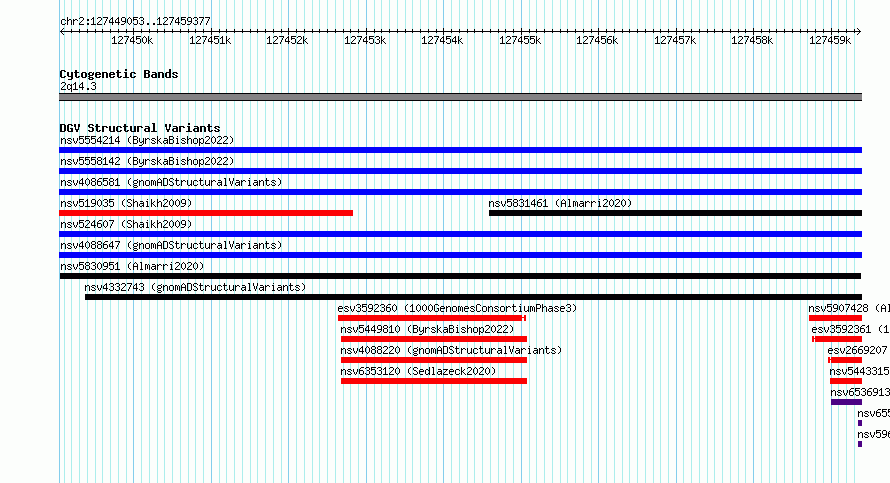Select the esv2669207 variant label
Image resolution: width=890 pixels, height=483 pixels.
coord(857,350)
